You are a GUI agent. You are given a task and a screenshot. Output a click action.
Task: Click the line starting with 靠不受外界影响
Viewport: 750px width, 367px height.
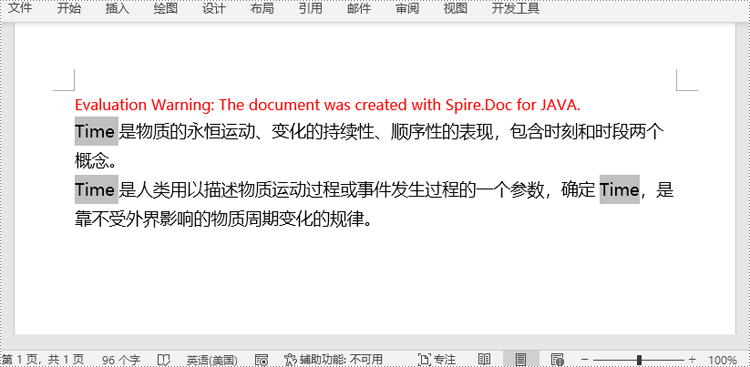click(223, 219)
